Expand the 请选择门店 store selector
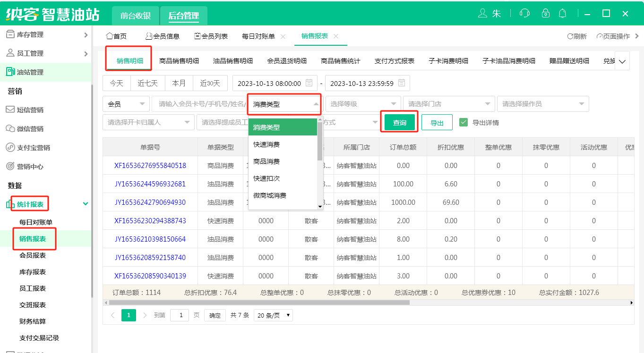 tap(448, 103)
